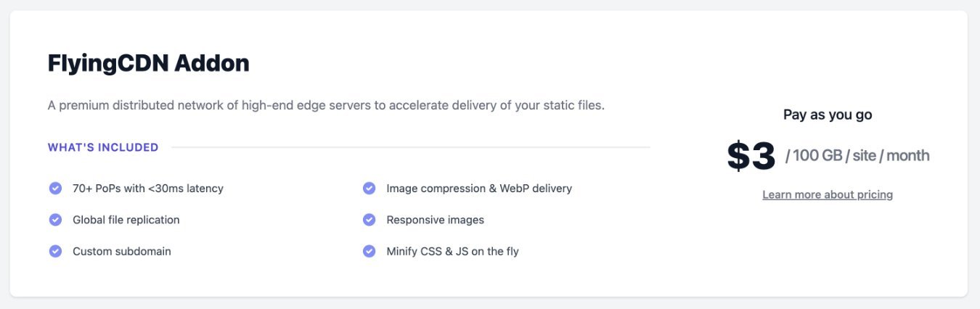Click the 70+ PoPs with <30ms latency text
The image size is (980, 309).
tap(148, 189)
